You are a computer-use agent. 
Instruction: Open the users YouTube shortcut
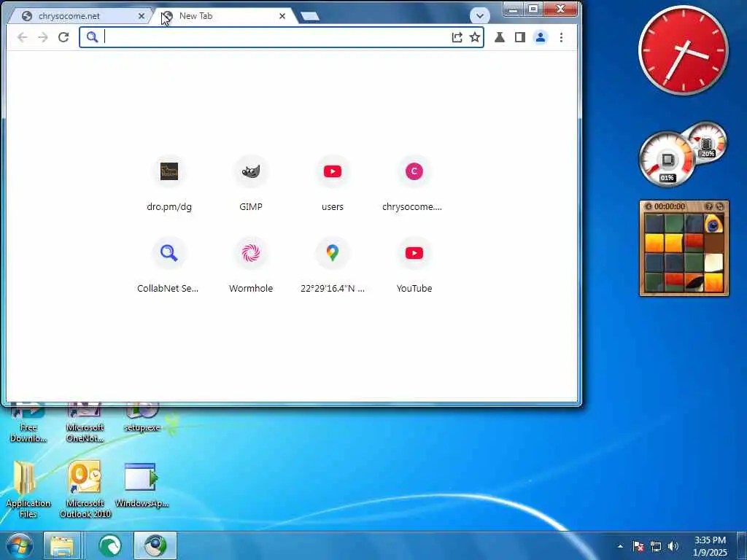click(x=333, y=183)
